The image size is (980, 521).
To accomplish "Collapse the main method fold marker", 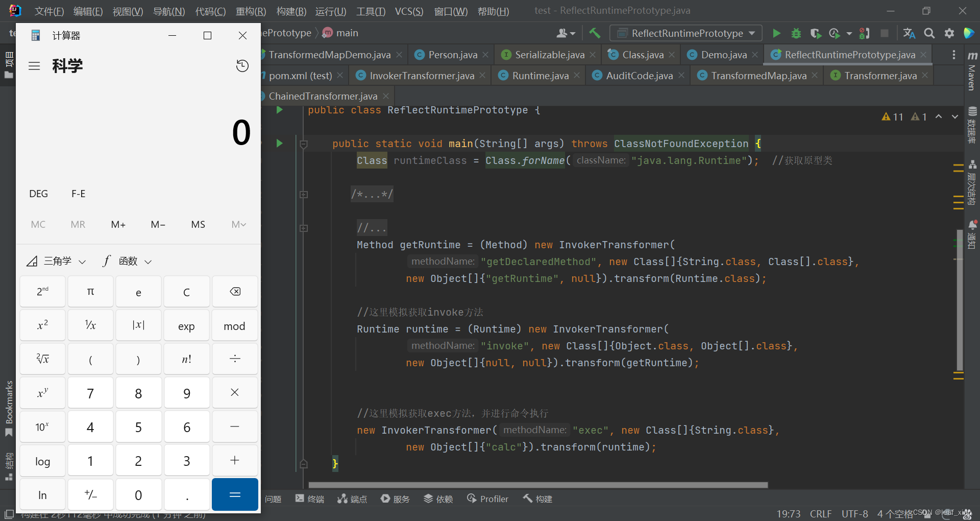I will click(304, 144).
